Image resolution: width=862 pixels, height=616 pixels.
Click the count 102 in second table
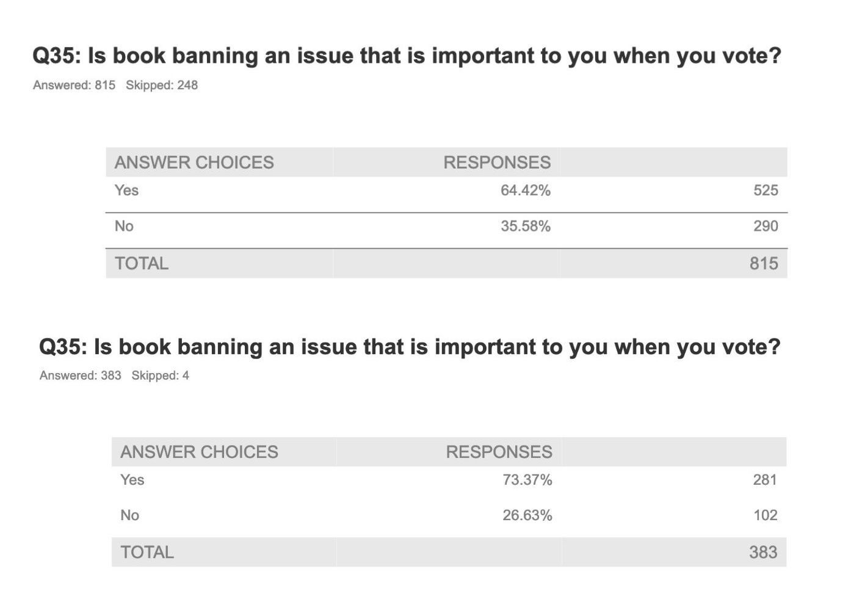click(765, 515)
